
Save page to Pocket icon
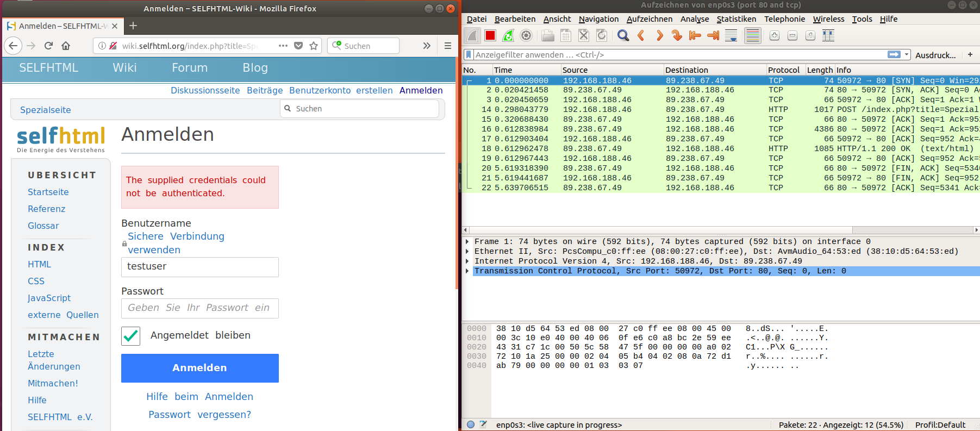tap(298, 46)
